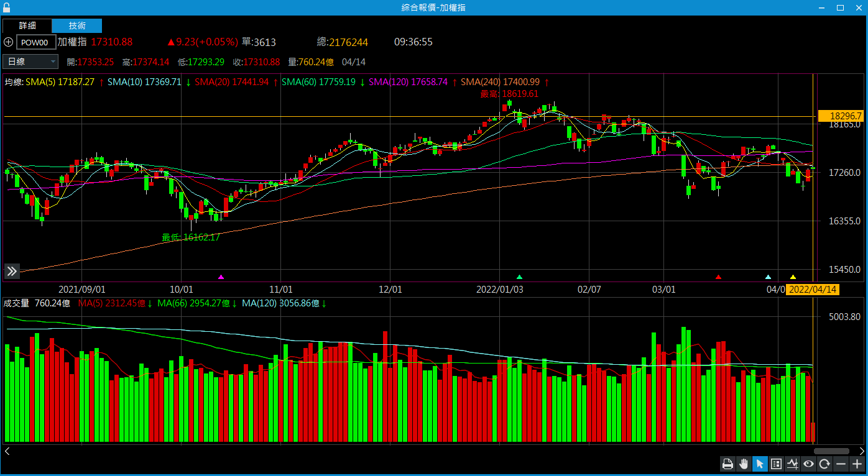Toggle the eye visibility icon
Screen dimensions: 868x476
point(808,464)
